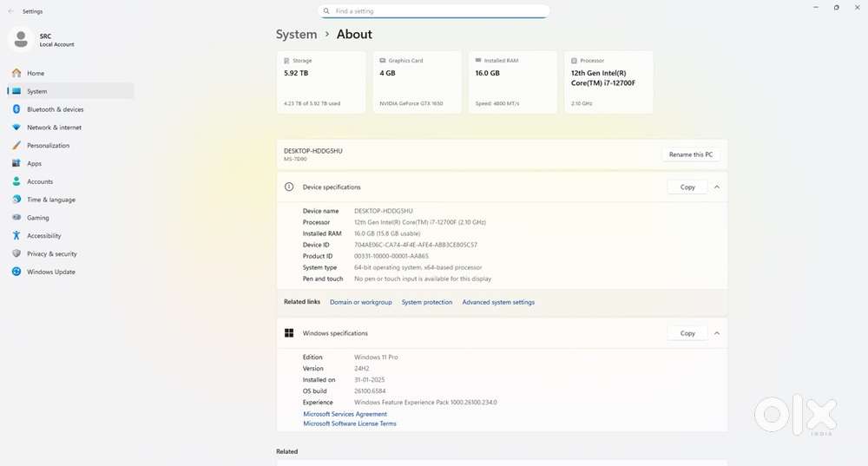Click the Privacy & security shield icon
868x466 pixels.
pos(16,254)
